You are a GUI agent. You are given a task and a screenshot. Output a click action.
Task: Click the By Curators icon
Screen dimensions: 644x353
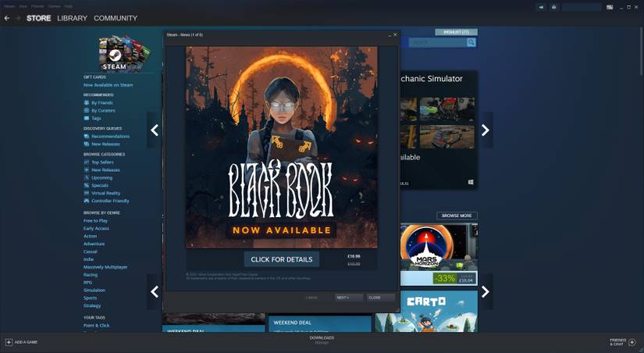(x=86, y=111)
